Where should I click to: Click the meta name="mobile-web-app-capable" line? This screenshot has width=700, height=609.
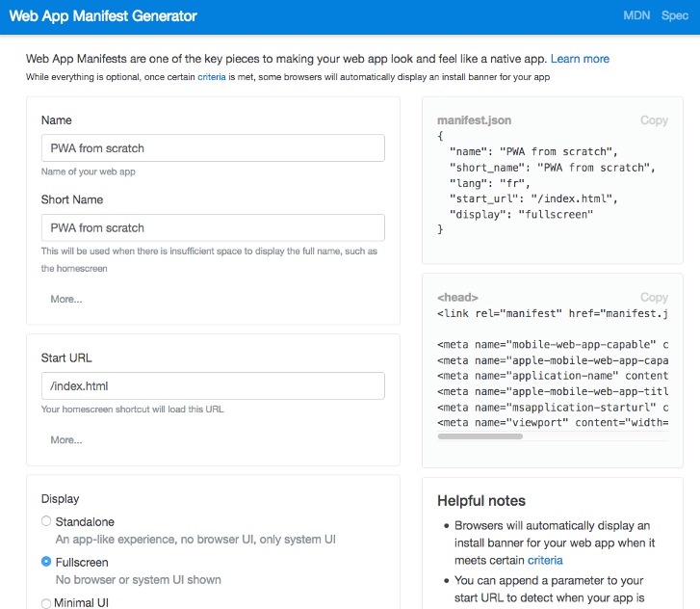(553, 344)
